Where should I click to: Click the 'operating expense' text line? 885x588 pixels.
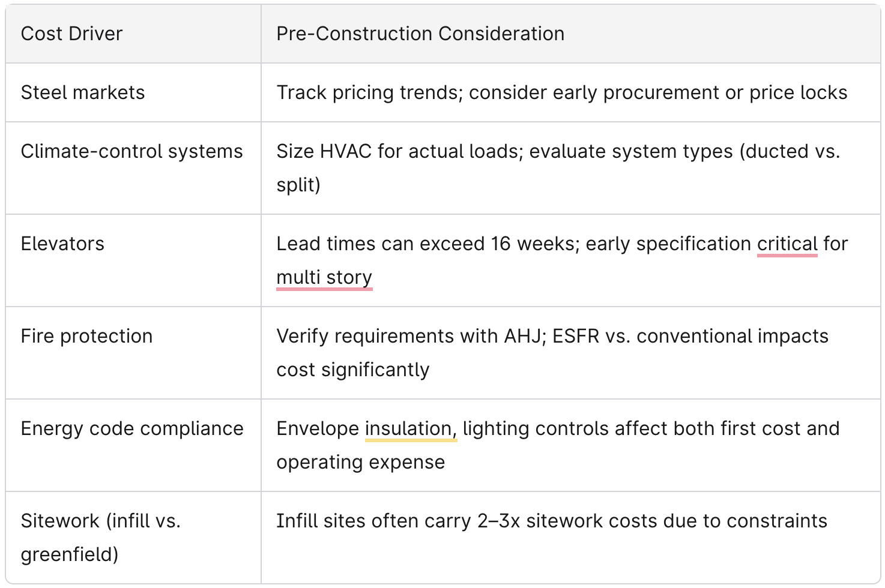[360, 463]
